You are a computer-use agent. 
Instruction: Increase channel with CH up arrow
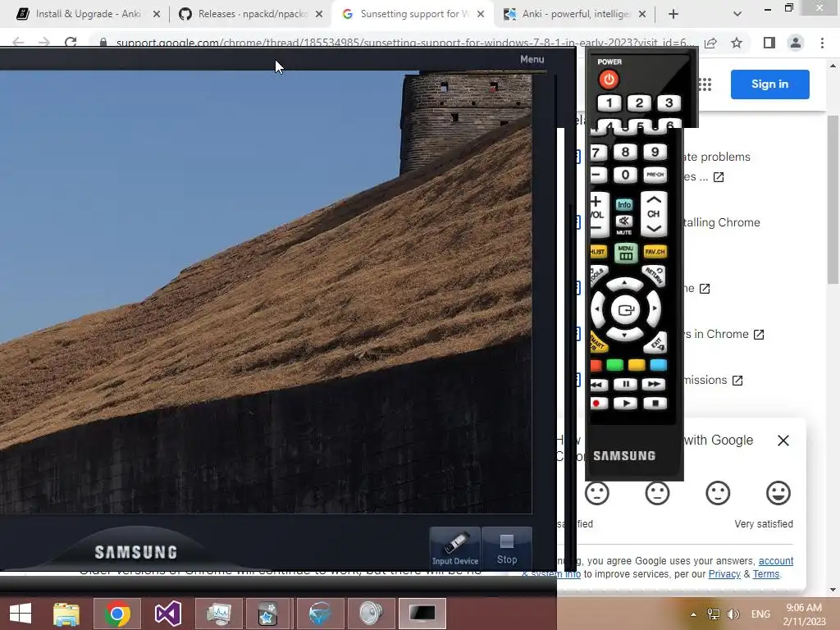click(x=654, y=200)
